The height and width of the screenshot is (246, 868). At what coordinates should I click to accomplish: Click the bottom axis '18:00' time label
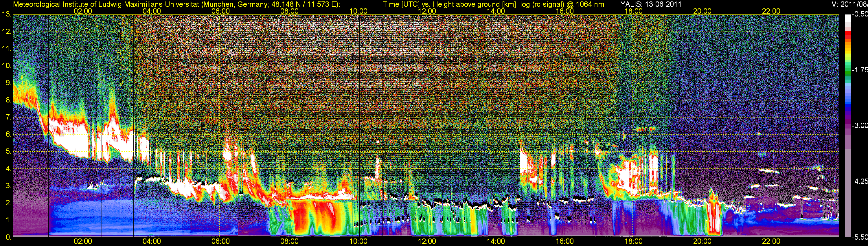(x=633, y=241)
